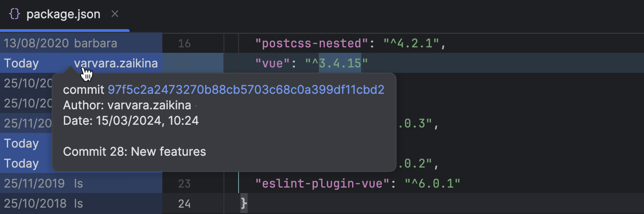Screen dimensions: 644x214
Task: Click the Commit 28: New features message
Action: pyautogui.click(x=135, y=151)
